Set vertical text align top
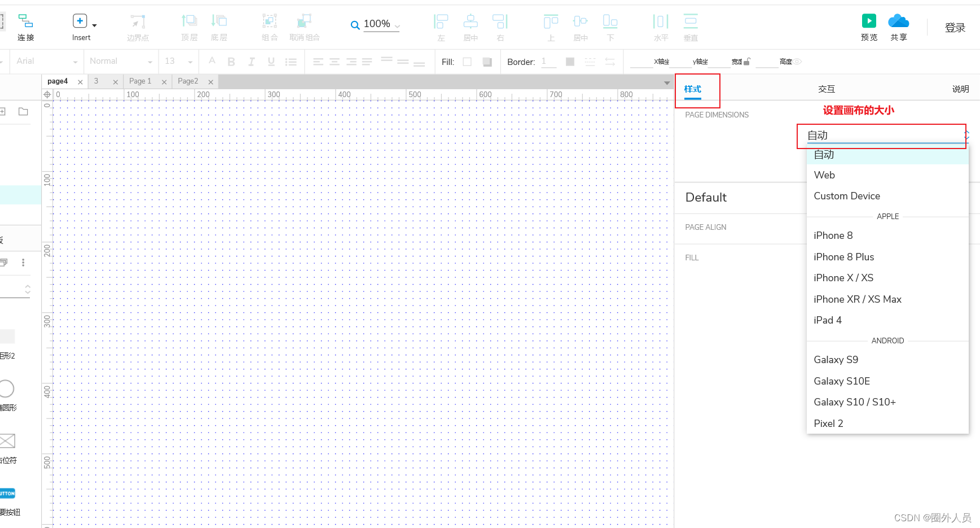This screenshot has height=528, width=980. pos(386,60)
